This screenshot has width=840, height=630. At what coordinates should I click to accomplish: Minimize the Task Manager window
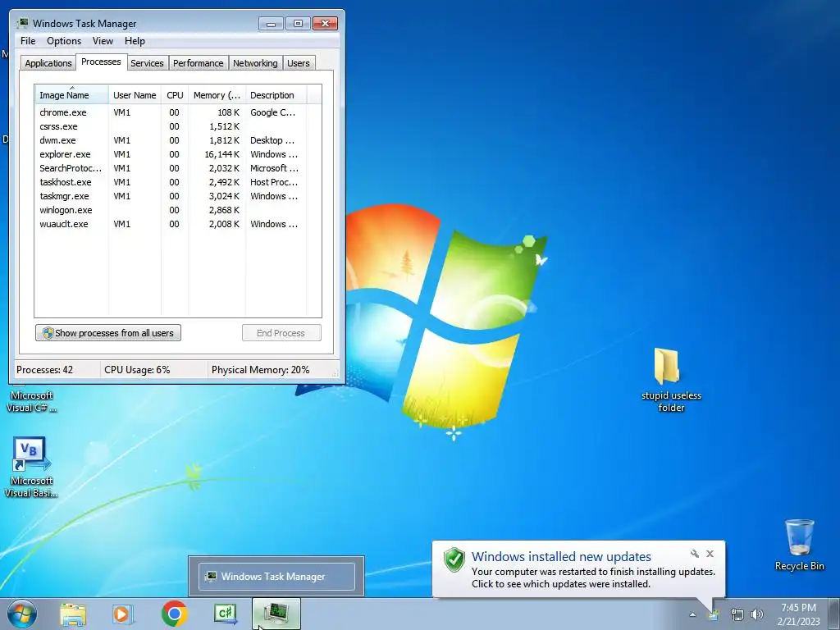271,24
